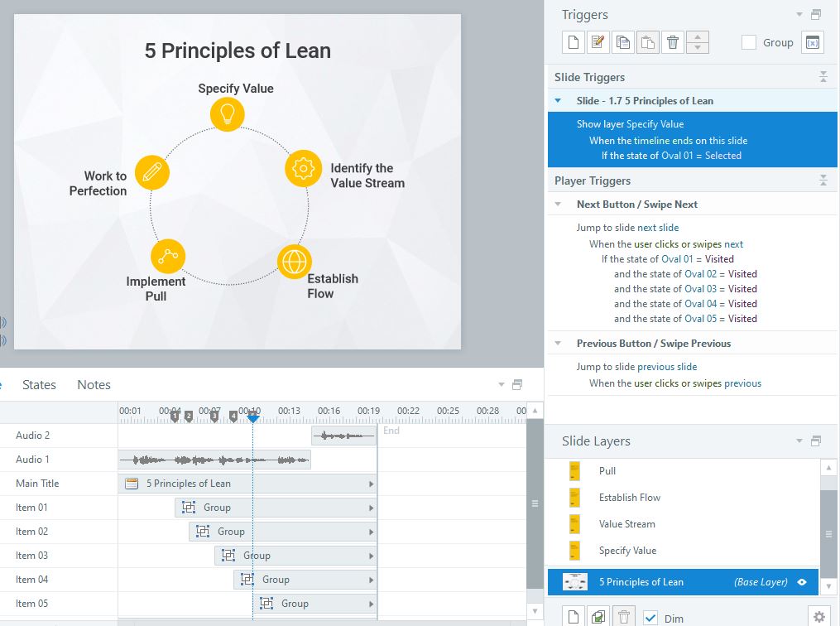
Task: Click the 'Oval 02' condition link
Action: point(700,274)
